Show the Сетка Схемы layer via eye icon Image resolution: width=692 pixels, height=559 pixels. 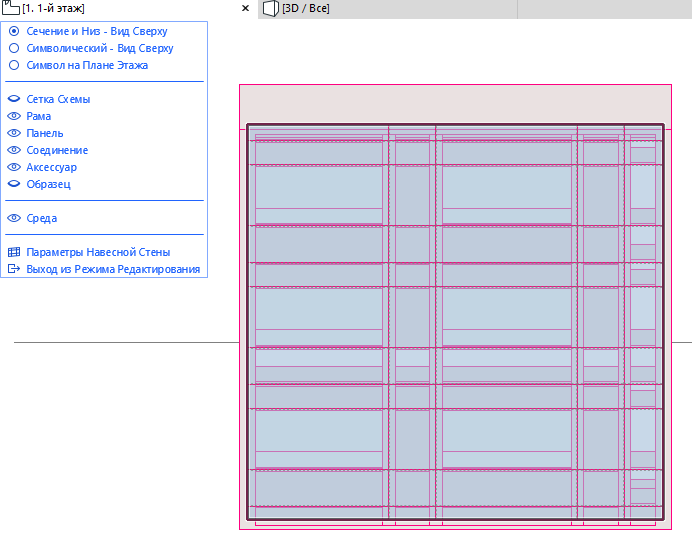[14, 99]
